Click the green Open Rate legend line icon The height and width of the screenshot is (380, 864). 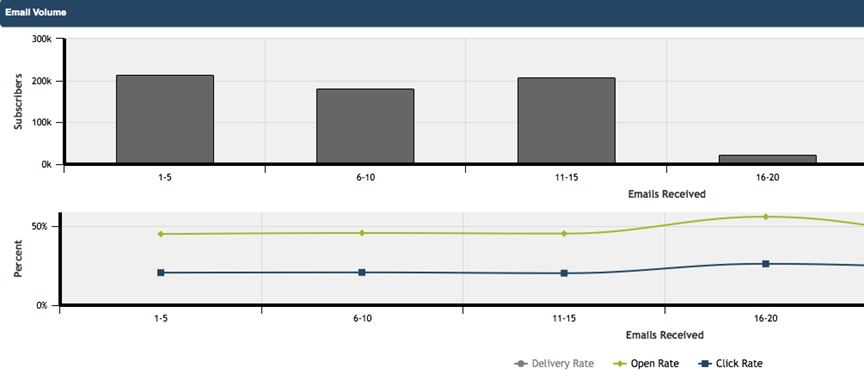point(620,363)
